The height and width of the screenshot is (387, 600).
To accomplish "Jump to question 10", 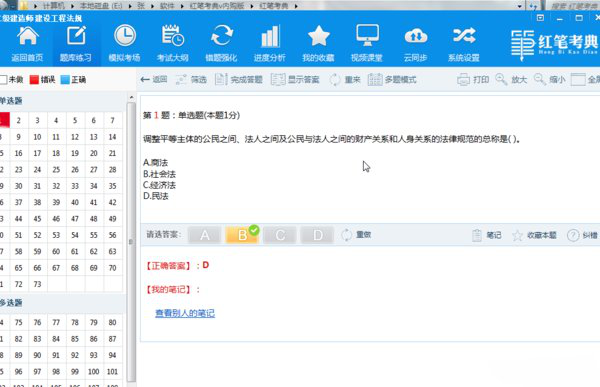I will pos(38,137).
